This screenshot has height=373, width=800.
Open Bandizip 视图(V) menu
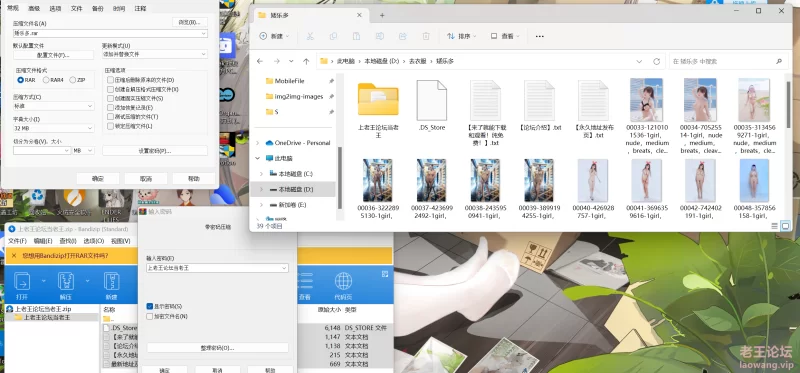pos(121,241)
